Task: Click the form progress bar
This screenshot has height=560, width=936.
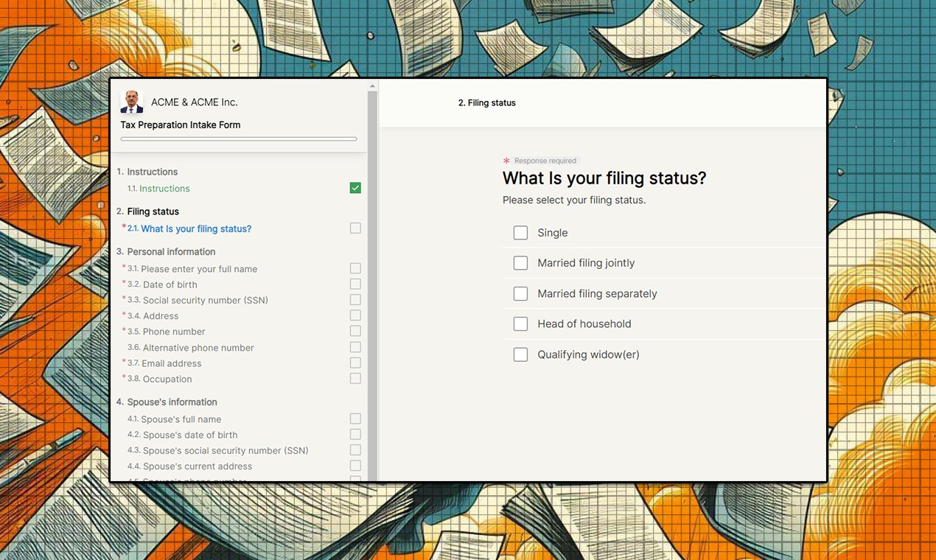Action: click(239, 139)
